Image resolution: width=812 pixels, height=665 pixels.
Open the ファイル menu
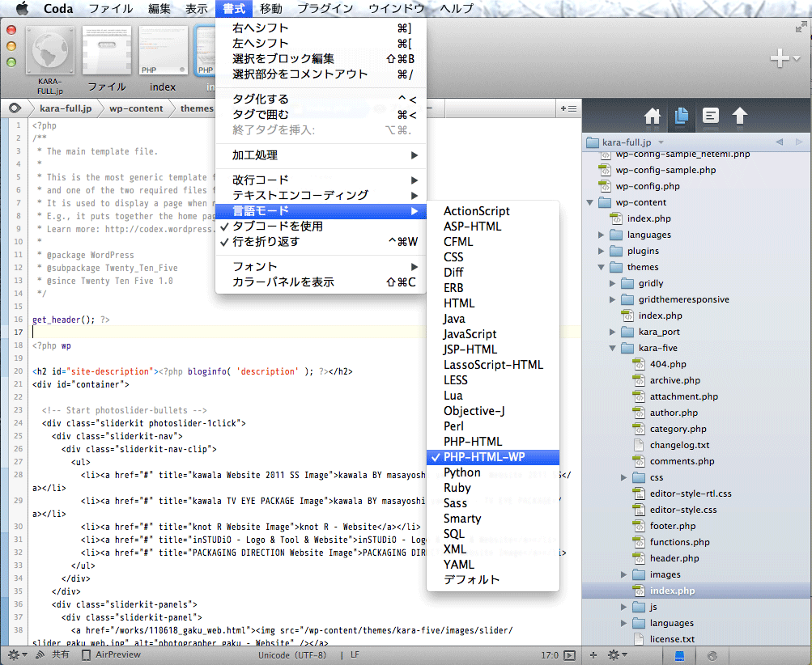[111, 8]
